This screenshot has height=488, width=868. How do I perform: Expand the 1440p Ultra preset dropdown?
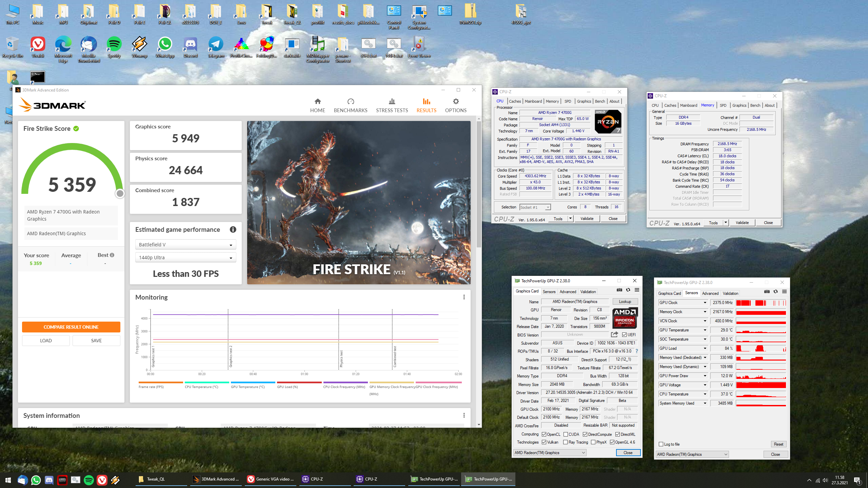point(185,258)
